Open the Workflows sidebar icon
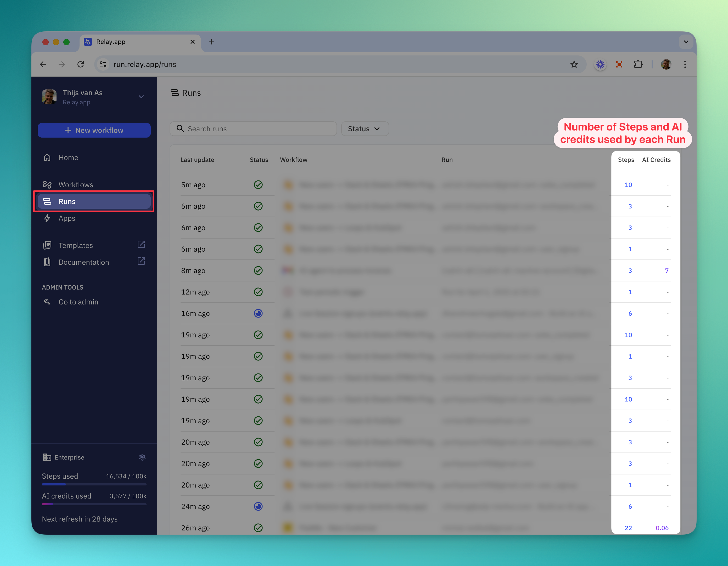The width and height of the screenshot is (728, 566). (47, 185)
